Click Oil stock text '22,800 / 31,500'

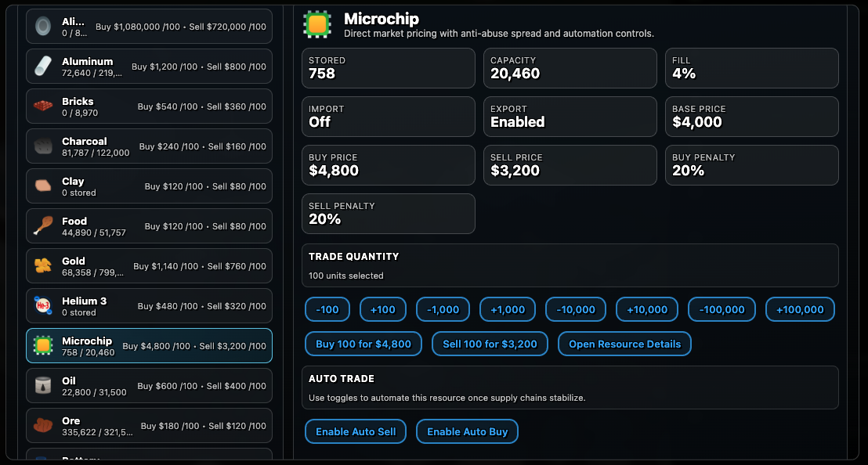(94, 392)
